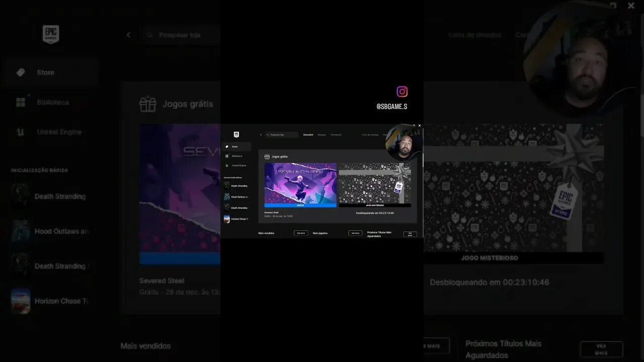Viewport: 644px width, 362px height.
Task: Open Navegar tab in small centered window
Action: pos(321,135)
